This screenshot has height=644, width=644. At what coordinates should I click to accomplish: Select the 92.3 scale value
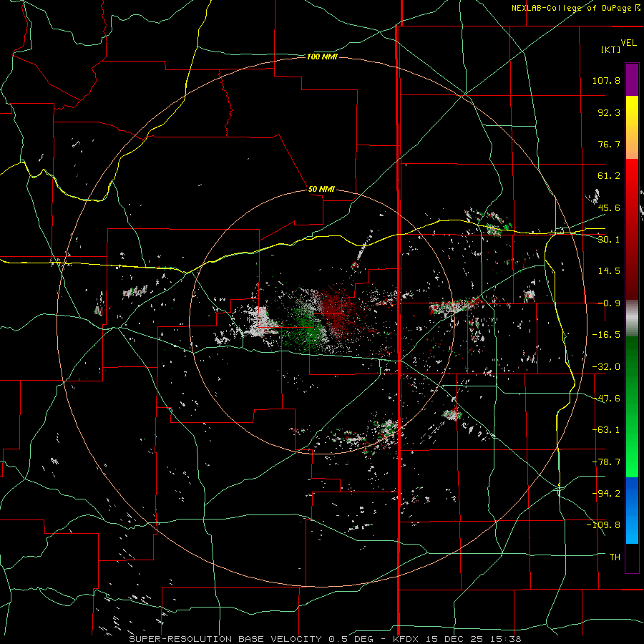[x=609, y=112]
